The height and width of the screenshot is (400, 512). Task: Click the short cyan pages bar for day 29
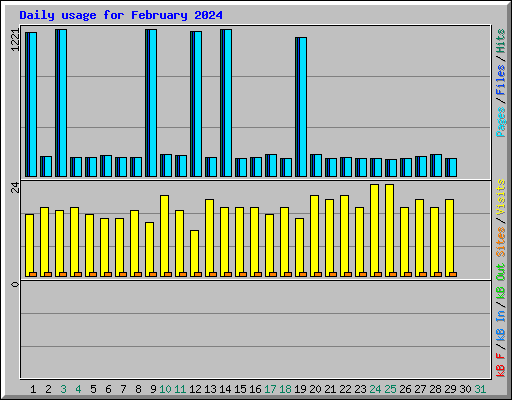[x=453, y=167]
